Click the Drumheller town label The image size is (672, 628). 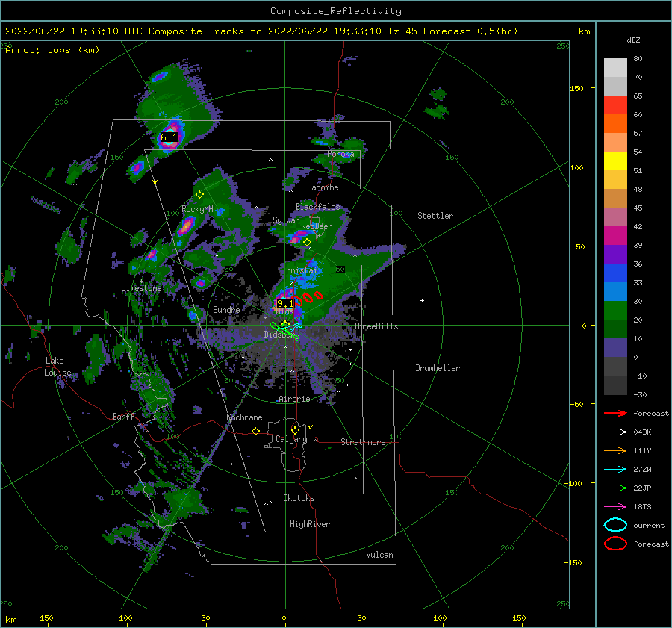(x=438, y=368)
